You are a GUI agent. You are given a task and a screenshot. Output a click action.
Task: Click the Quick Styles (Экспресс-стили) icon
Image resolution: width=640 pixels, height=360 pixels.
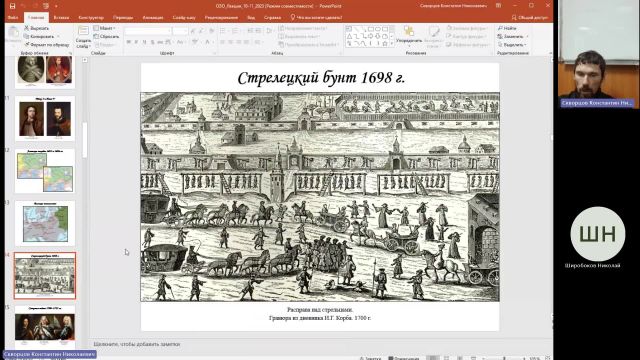pos(433,37)
